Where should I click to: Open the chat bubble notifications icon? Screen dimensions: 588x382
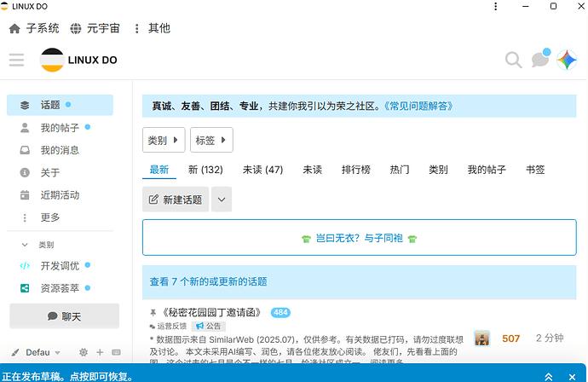540,60
